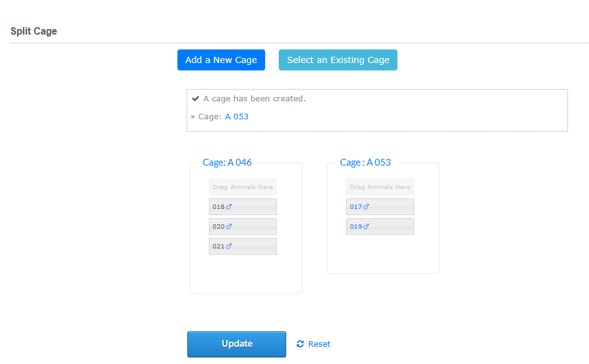Click the Add a New Cage button
This screenshot has height=364, width=589.
[221, 60]
